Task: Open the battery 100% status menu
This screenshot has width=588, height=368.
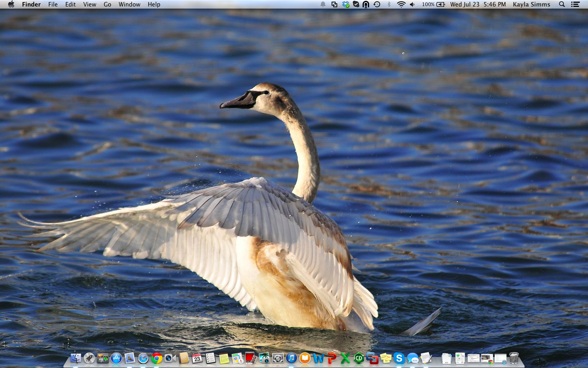Action: pos(434,4)
